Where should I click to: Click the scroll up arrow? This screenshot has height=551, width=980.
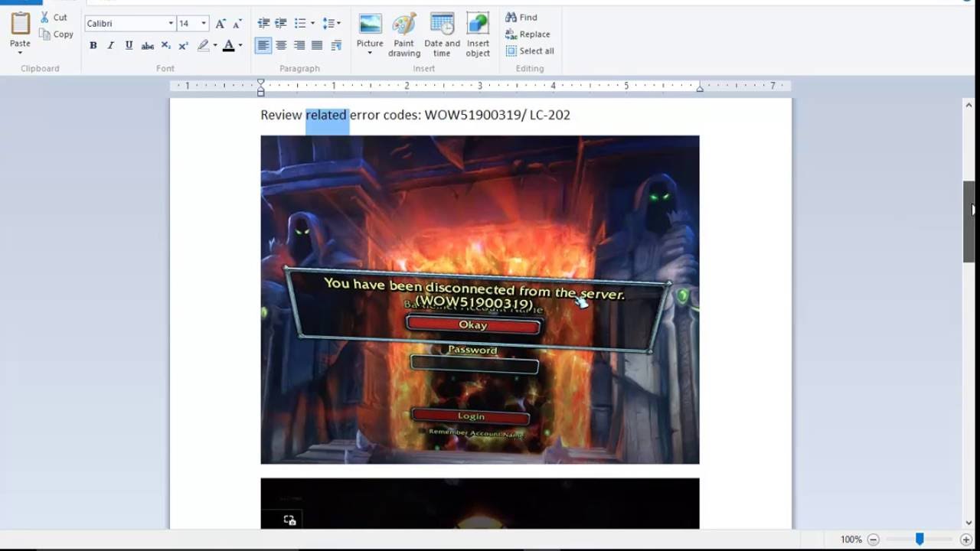tap(969, 105)
